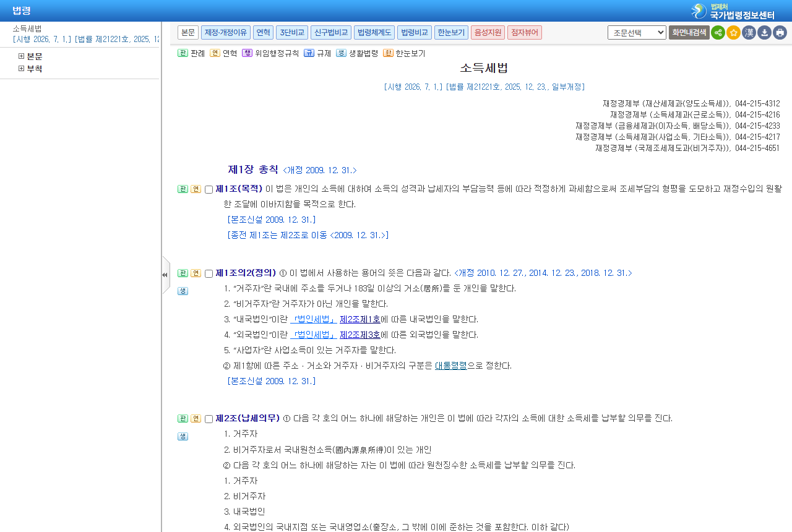
Task: Click contact line 044-215-4651
Action: 687,148
